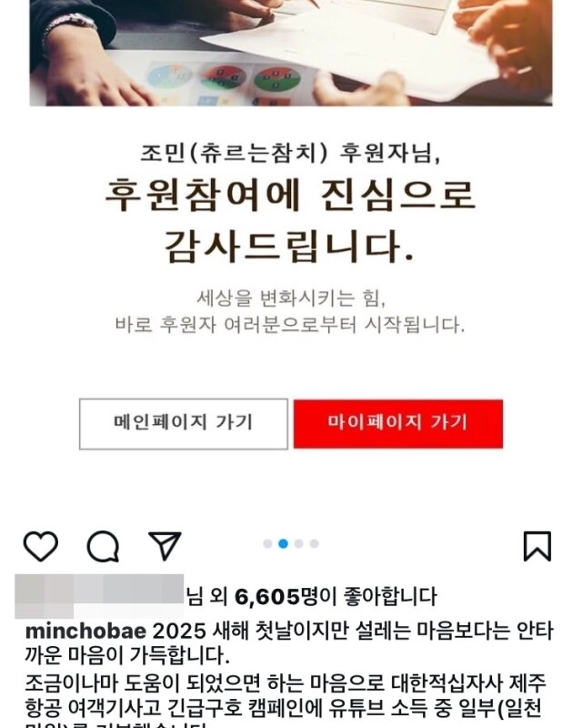This screenshot has height=728, width=582.
Task: Tap the 후원참여에 진심으로 감사드립니다 heading
Action: click(x=289, y=222)
